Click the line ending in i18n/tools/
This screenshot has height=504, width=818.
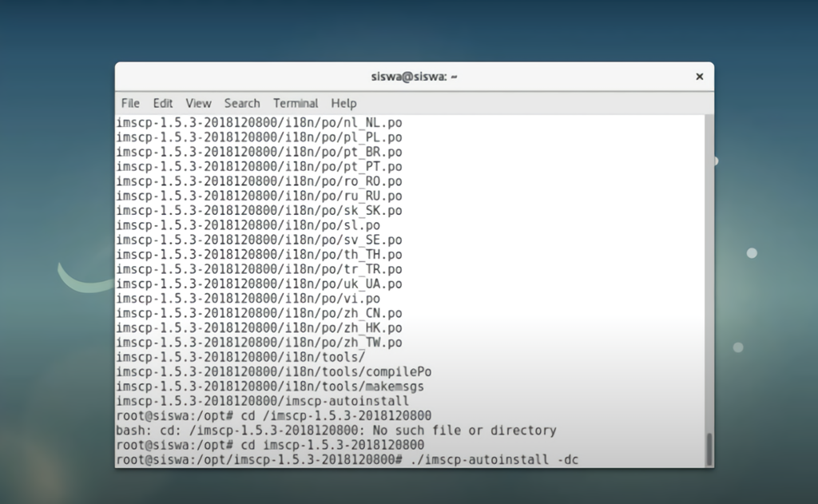point(241,357)
